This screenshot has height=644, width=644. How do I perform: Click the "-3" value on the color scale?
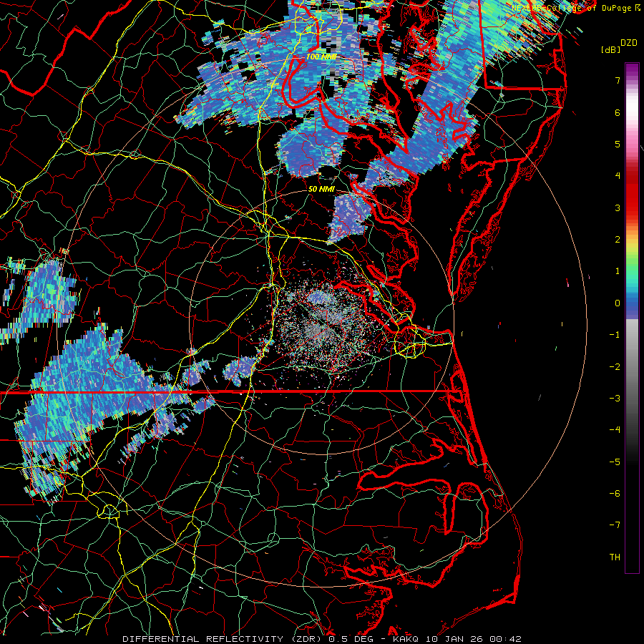click(615, 399)
